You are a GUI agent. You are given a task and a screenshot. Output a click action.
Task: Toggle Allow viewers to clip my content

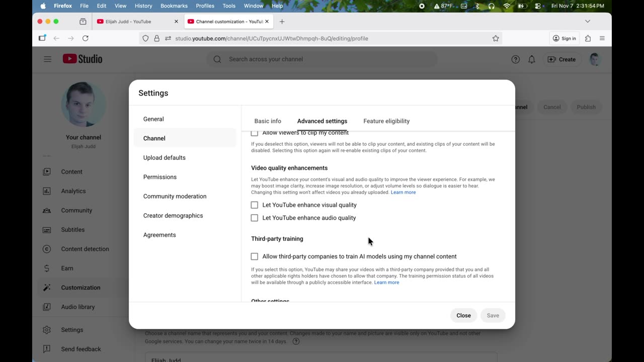click(255, 133)
